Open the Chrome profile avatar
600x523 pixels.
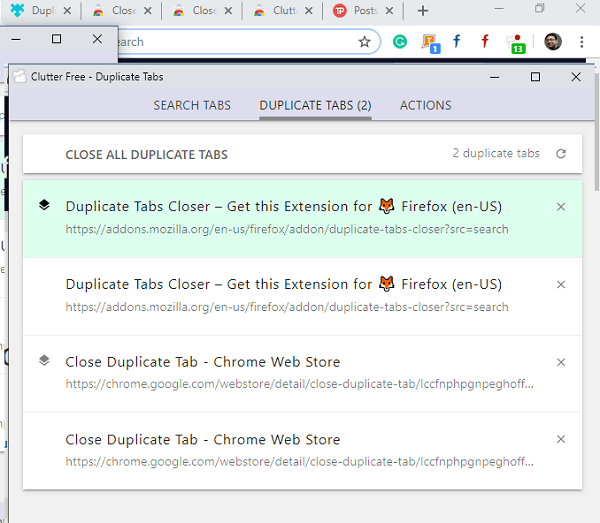tap(553, 41)
